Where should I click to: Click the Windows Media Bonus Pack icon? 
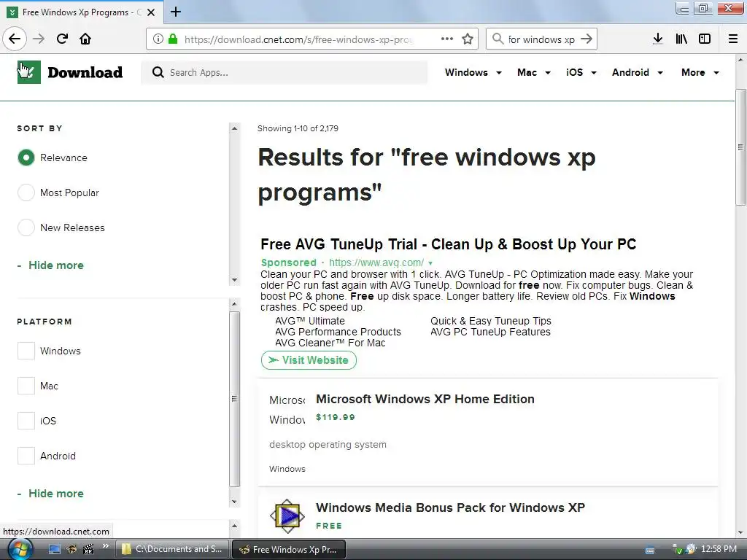click(x=287, y=516)
